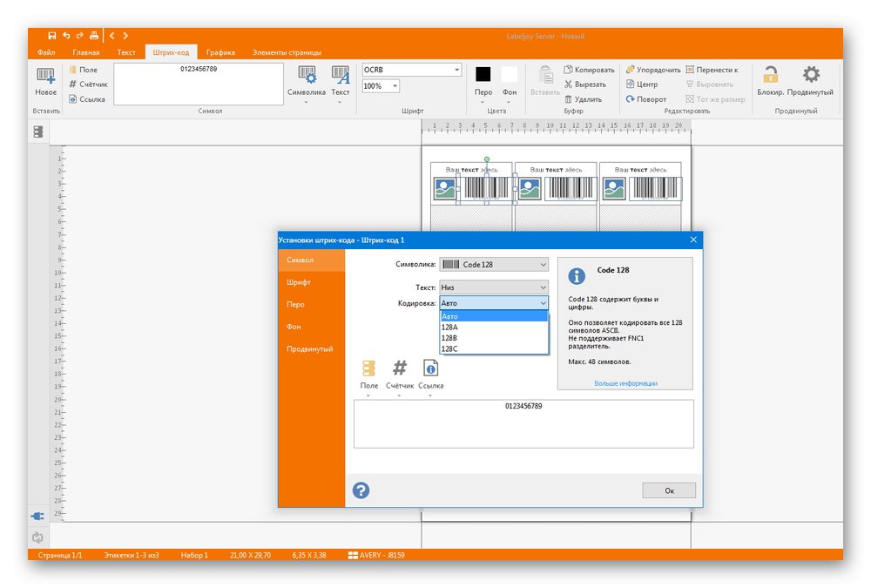Click Ссылка in ribbon
The image size is (871, 588).
coord(86,99)
